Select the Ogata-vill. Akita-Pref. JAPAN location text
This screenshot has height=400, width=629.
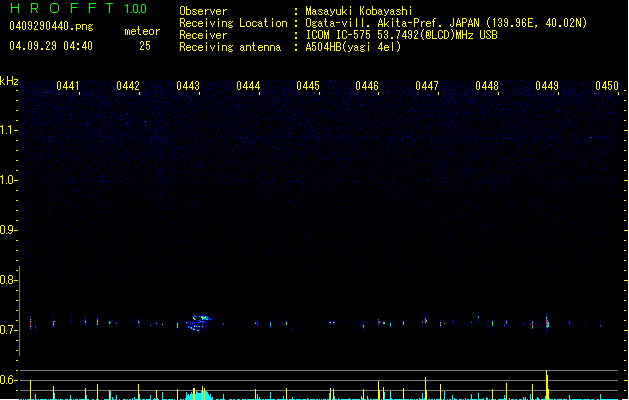[x=446, y=23]
